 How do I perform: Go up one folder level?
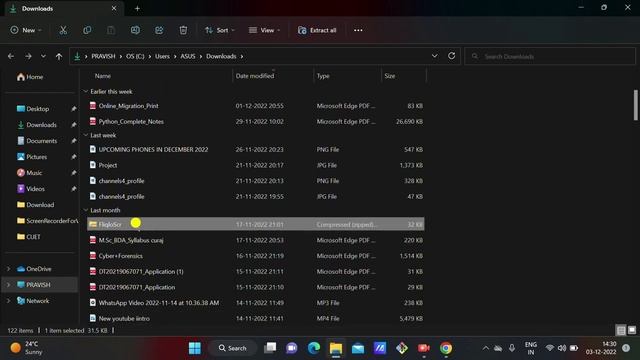[x=59, y=56]
